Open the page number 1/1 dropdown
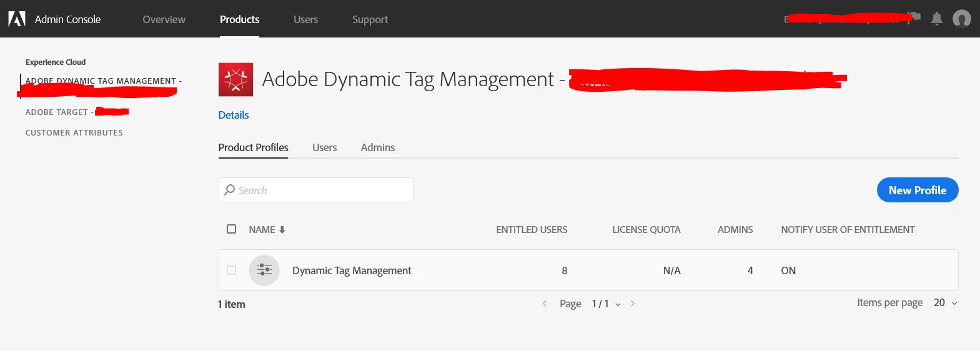The image size is (980, 351). pyautogui.click(x=606, y=304)
